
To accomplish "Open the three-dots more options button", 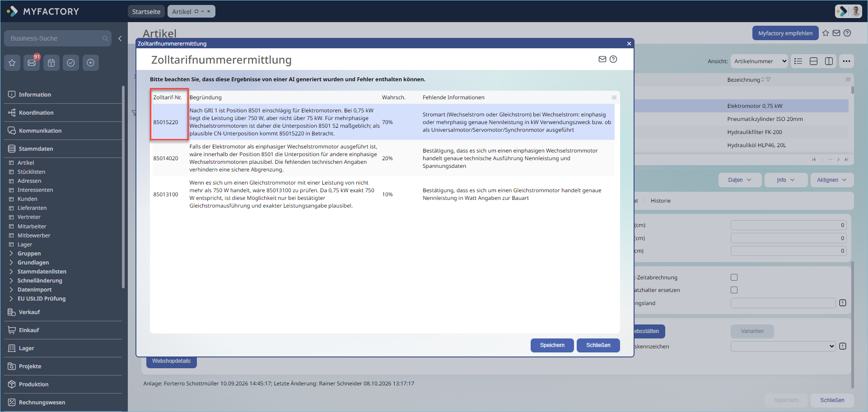I will tap(846, 61).
